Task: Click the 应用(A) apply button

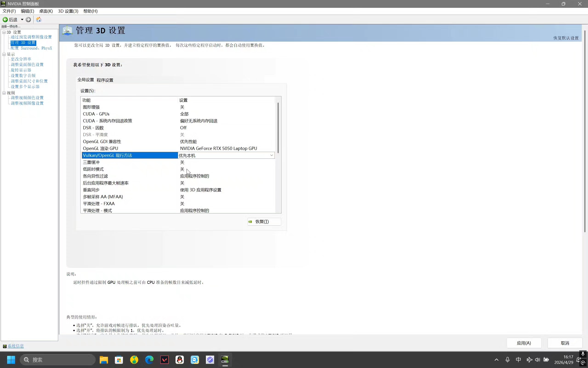Action: pyautogui.click(x=524, y=343)
